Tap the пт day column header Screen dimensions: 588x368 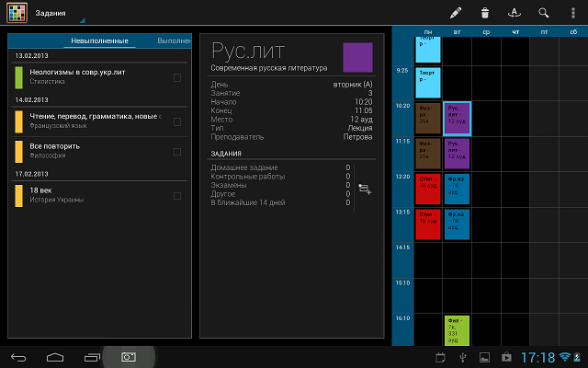(545, 32)
